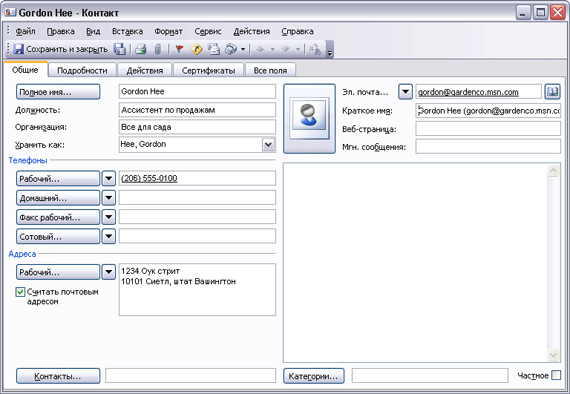
Task: Click the Полное имя button
Action: pos(58,92)
